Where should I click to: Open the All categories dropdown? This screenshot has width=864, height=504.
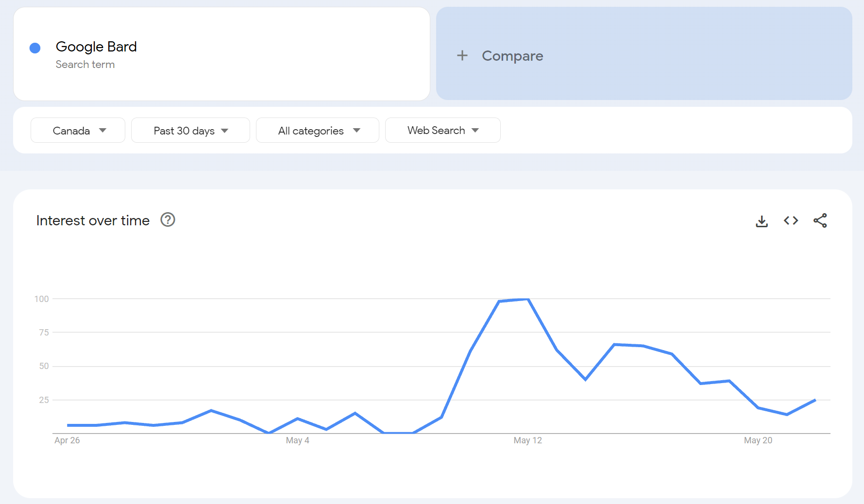point(318,130)
